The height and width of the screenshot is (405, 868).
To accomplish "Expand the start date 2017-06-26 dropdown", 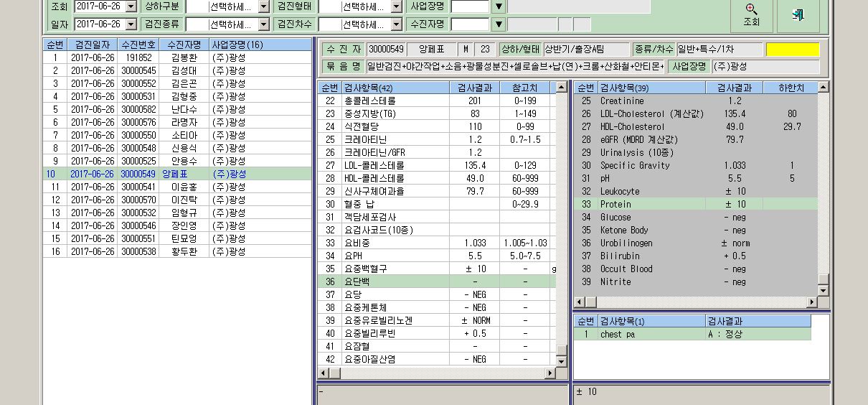I will point(131,6).
